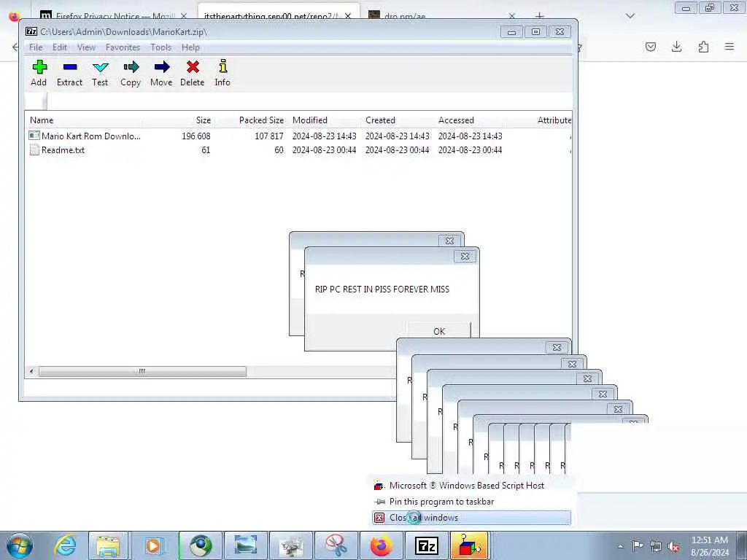This screenshot has height=560, width=747.
Task: Open a new Firefox tab
Action: tap(539, 16)
